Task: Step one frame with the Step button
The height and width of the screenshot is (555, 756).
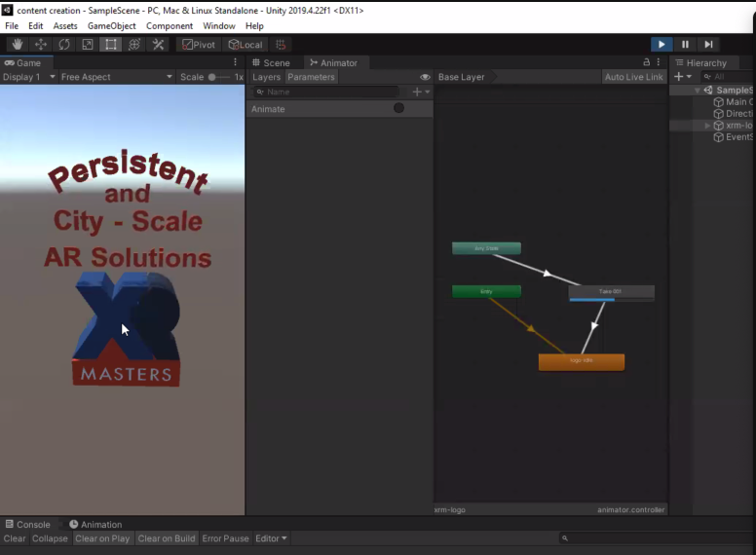Action: pyautogui.click(x=709, y=44)
